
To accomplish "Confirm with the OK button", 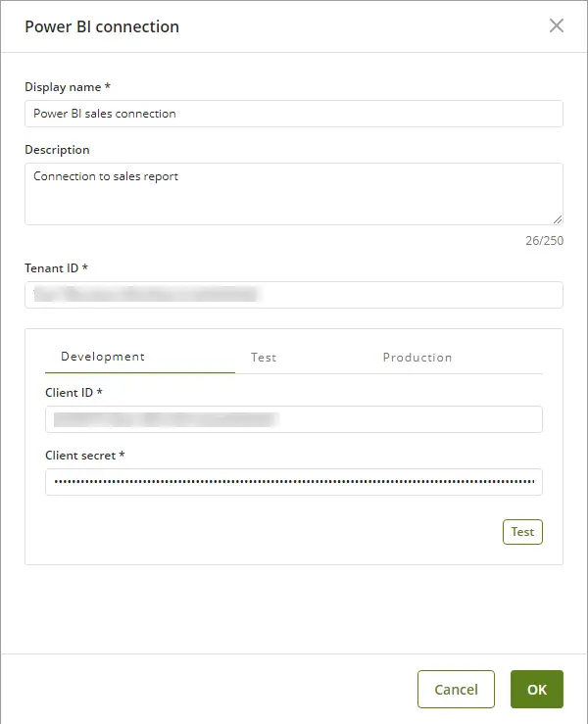I will tap(537, 690).
